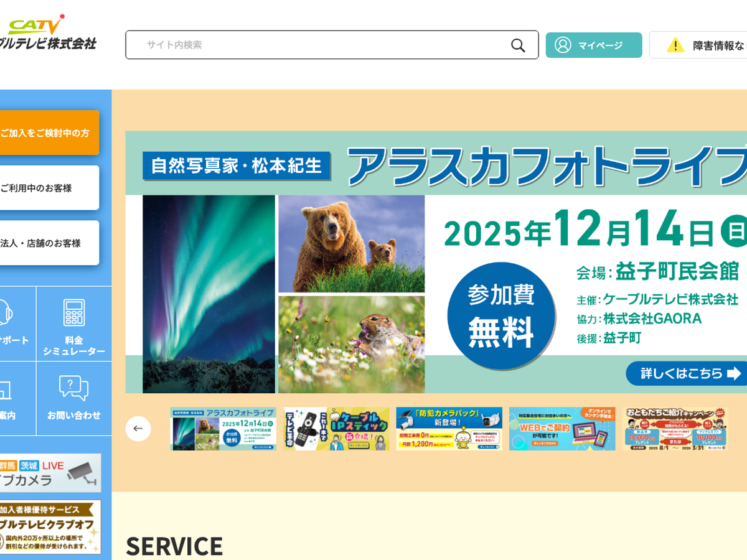Select アラスカフォトライブ carousel thumbnail

pos(223,429)
